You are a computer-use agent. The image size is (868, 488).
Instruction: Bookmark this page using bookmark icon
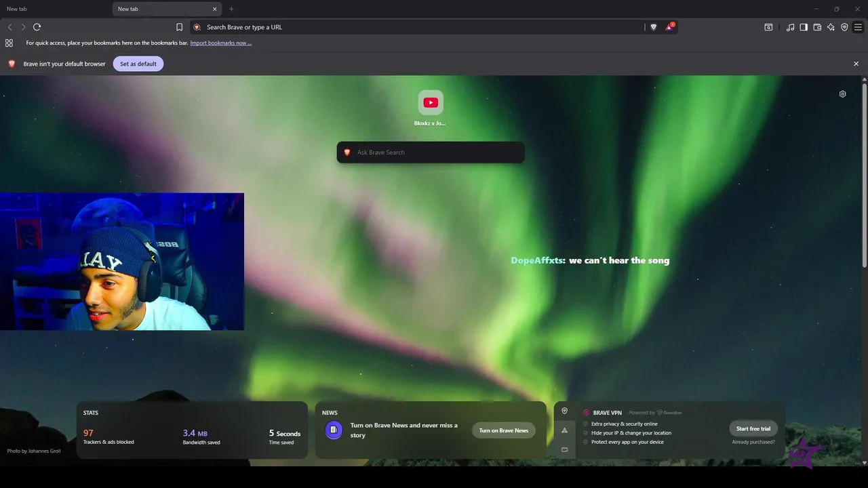[x=179, y=27]
